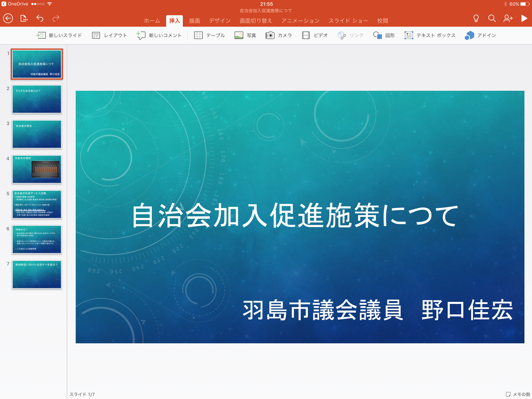Insert a 図形 shape

384,35
